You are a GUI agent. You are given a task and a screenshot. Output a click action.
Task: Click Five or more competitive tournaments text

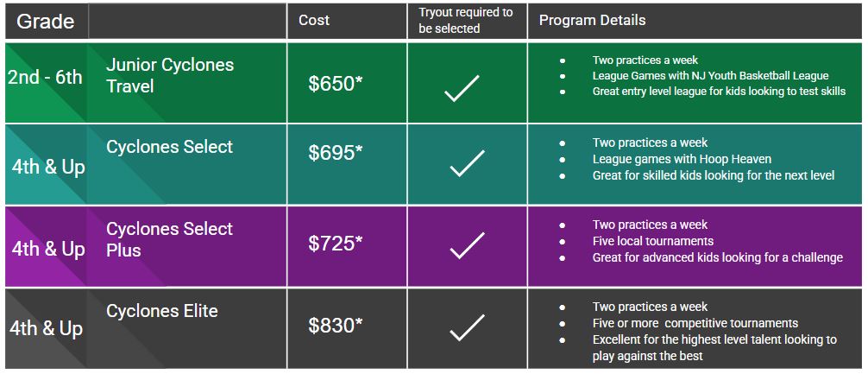coord(695,323)
